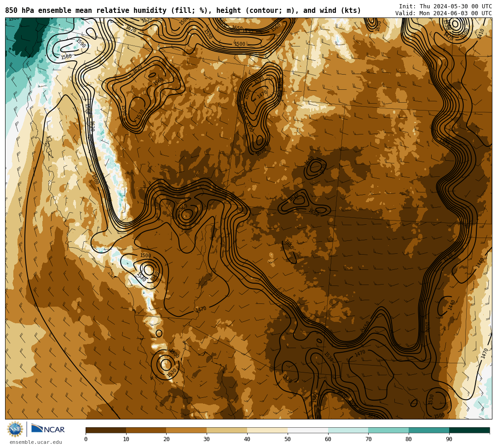Click the colorbar tick label 20
The width and height of the screenshot is (497, 448).
click(167, 439)
